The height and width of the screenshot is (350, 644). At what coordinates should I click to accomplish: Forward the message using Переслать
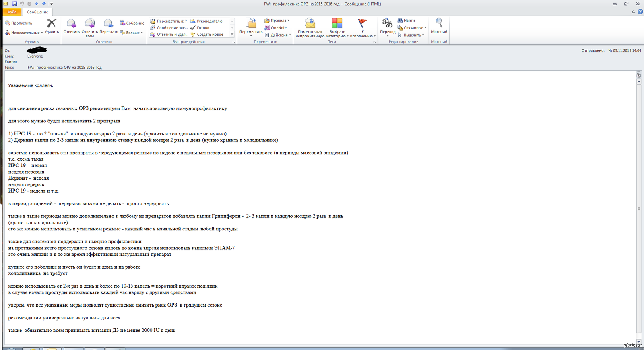click(108, 24)
